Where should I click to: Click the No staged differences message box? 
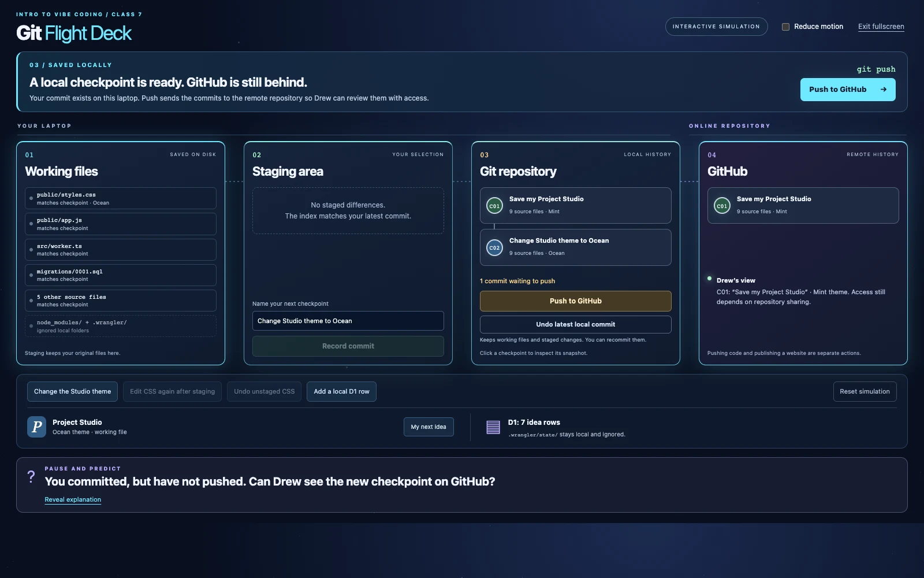(x=348, y=210)
